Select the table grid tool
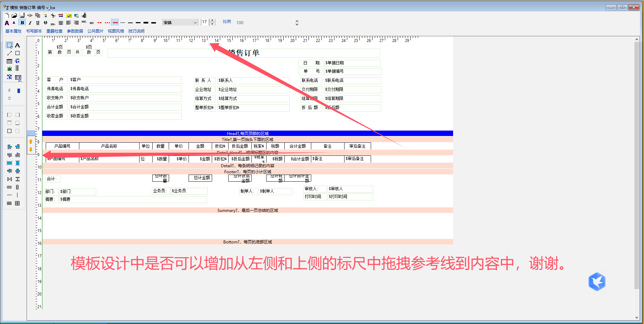 click(9, 61)
